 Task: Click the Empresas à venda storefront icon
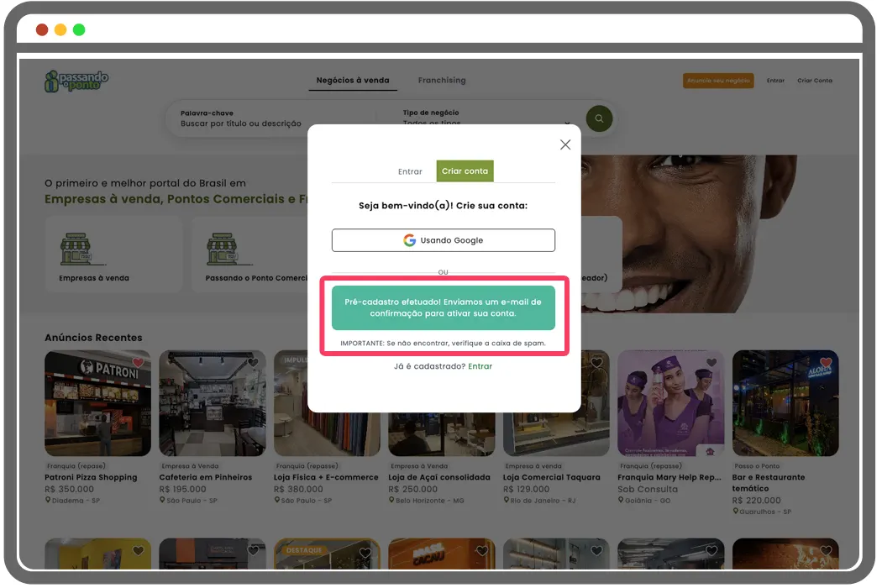(77, 249)
